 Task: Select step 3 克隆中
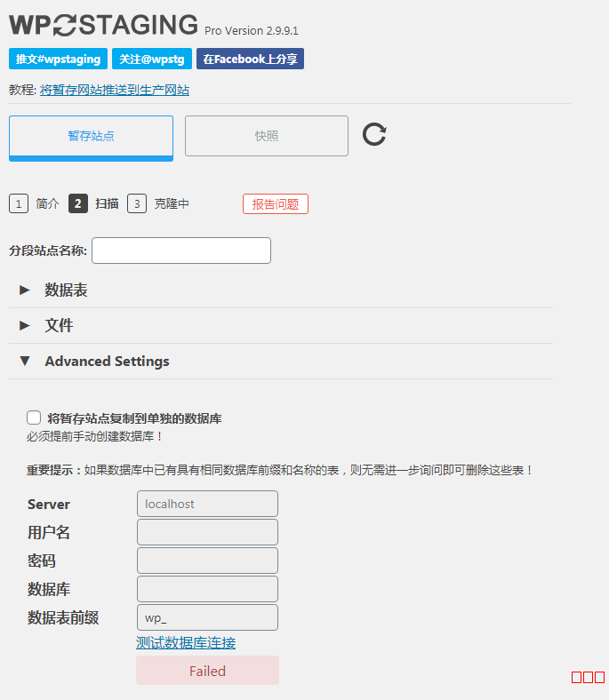click(158, 203)
